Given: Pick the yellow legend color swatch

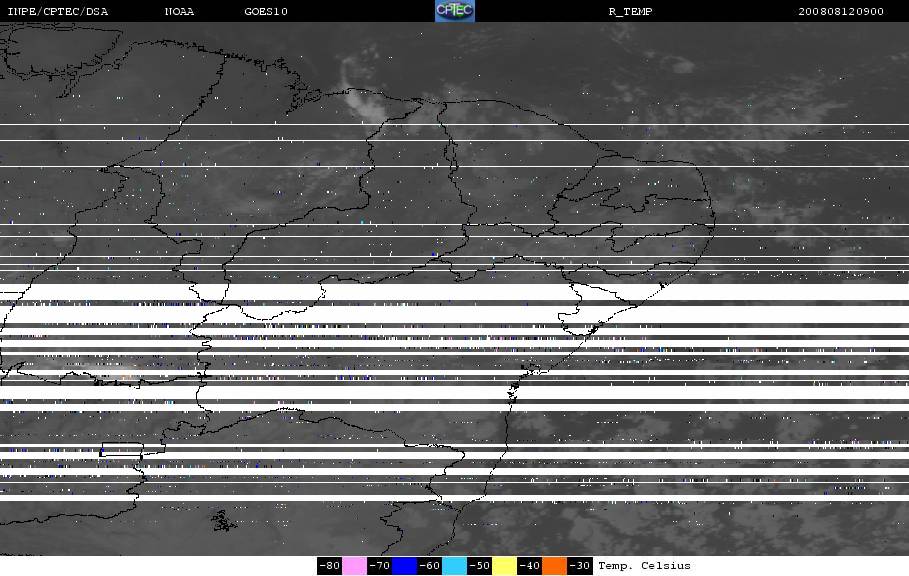Looking at the screenshot, I should point(504,566).
